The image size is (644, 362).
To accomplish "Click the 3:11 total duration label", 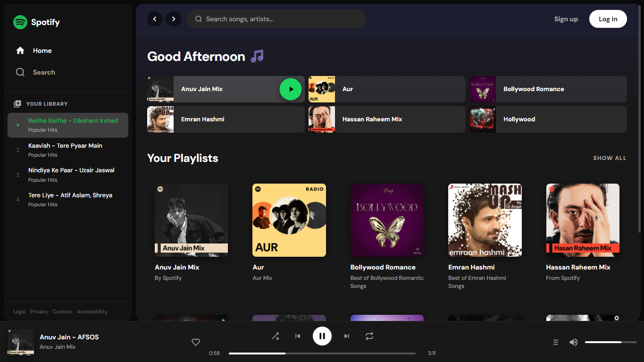I will (x=432, y=353).
